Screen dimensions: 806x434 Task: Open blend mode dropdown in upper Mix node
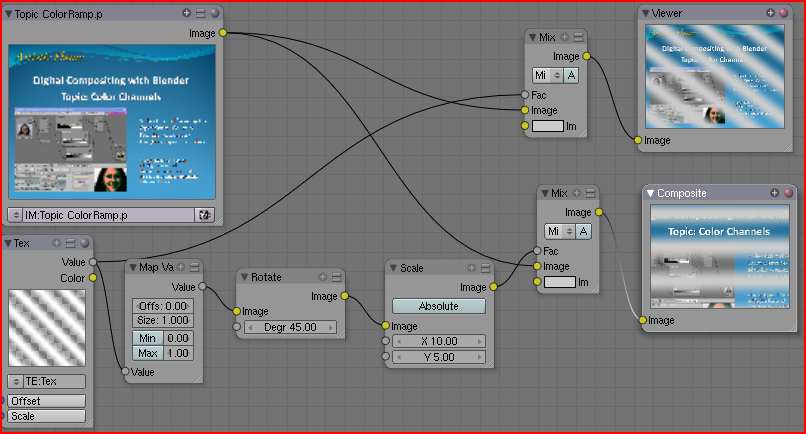[548, 76]
